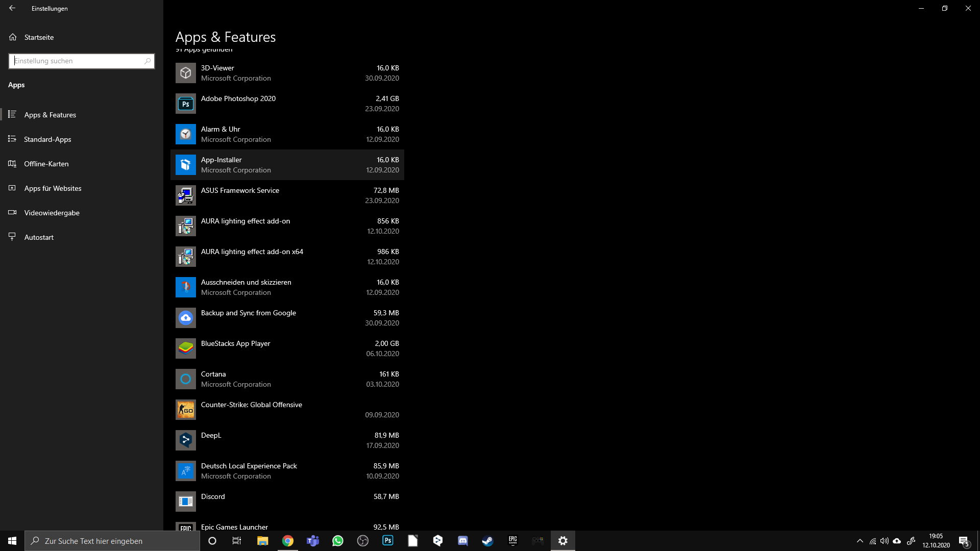Select the Cortana app icon
Screen dimensions: 980x551
(x=185, y=379)
